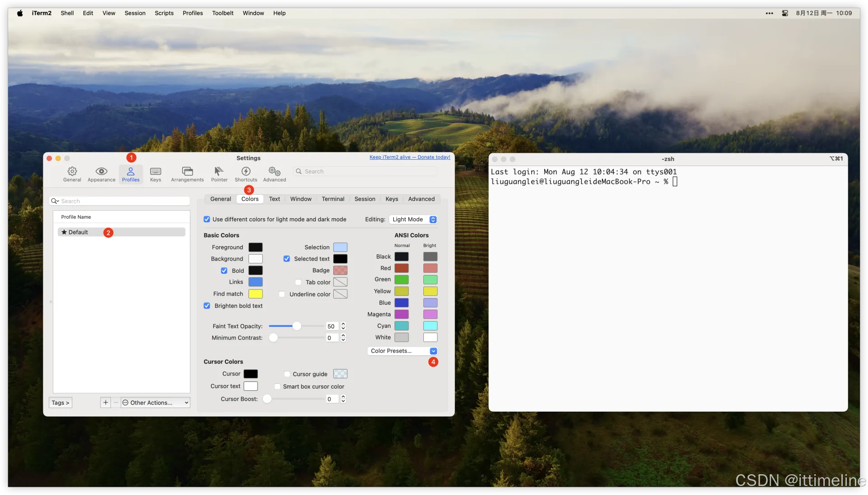Open the Advanced gears icon
This screenshot has height=495, width=868.
274,172
